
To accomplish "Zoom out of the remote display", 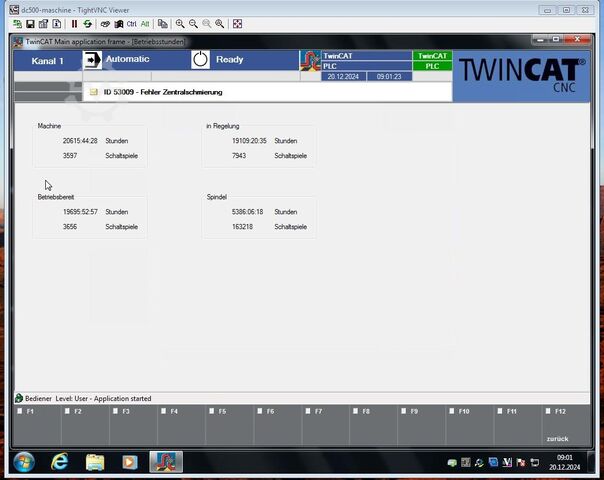I will [193, 23].
